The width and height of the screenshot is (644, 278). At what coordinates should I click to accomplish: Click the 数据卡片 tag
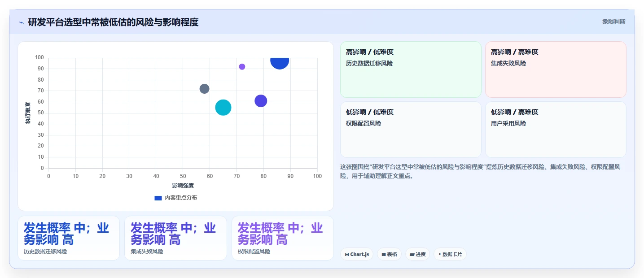(450, 254)
